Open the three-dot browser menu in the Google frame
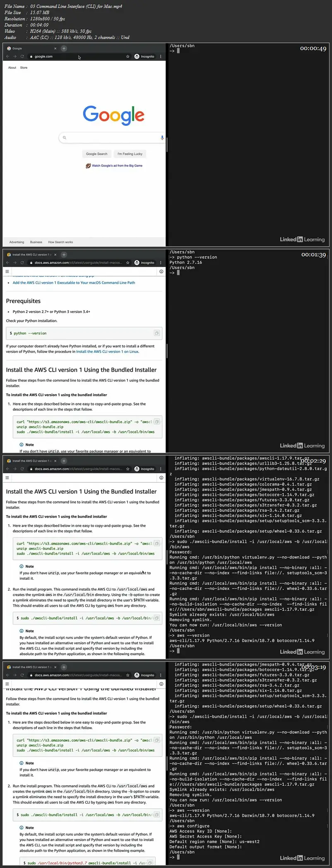 pos(161,56)
